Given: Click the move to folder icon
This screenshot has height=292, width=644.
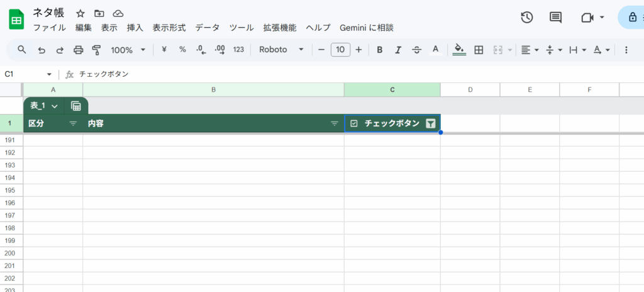Looking at the screenshot, I should pyautogui.click(x=99, y=13).
